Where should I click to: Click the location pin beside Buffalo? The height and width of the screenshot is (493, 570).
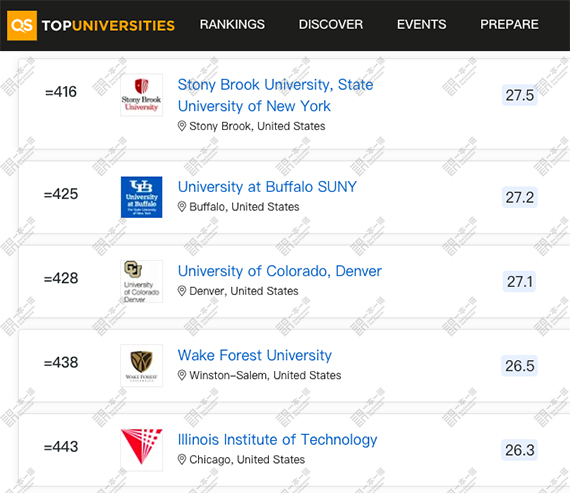[182, 207]
